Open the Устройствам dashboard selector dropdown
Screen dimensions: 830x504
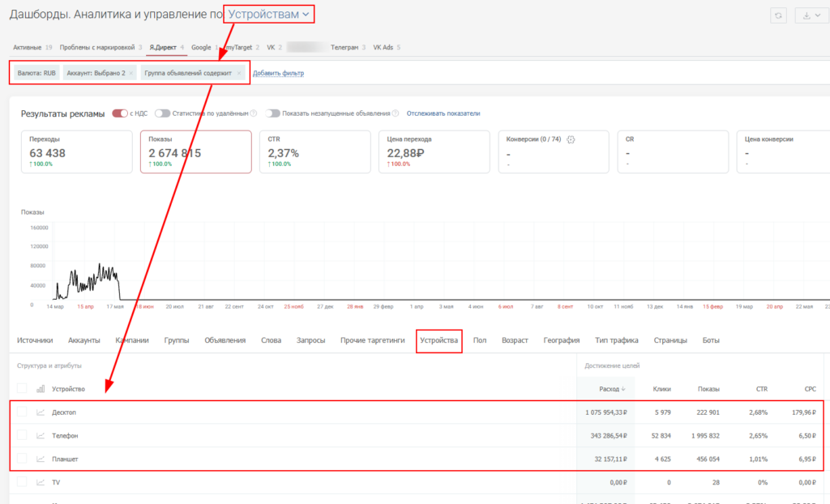click(x=268, y=14)
